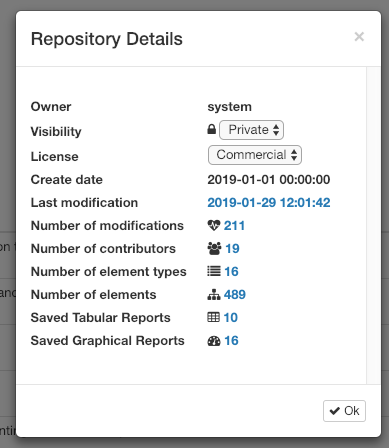Open the Commercial license dropdown

(x=255, y=155)
